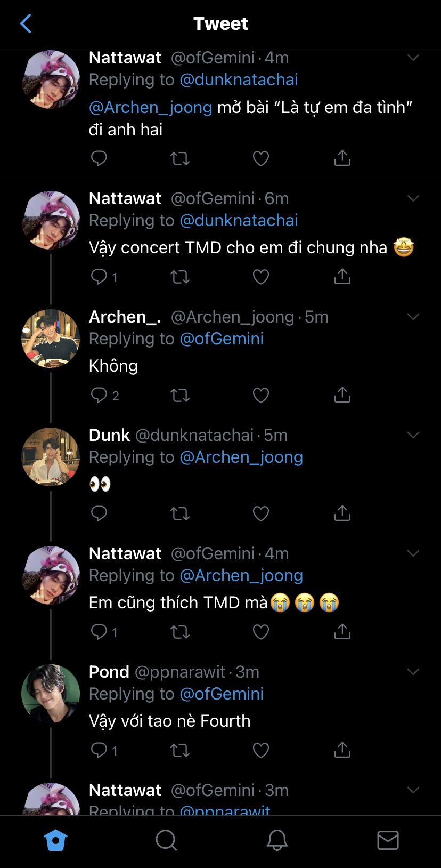Viewport: 441px width, 868px height.
Task: Open options chevron on Dunk's tweet
Action: 413,435
